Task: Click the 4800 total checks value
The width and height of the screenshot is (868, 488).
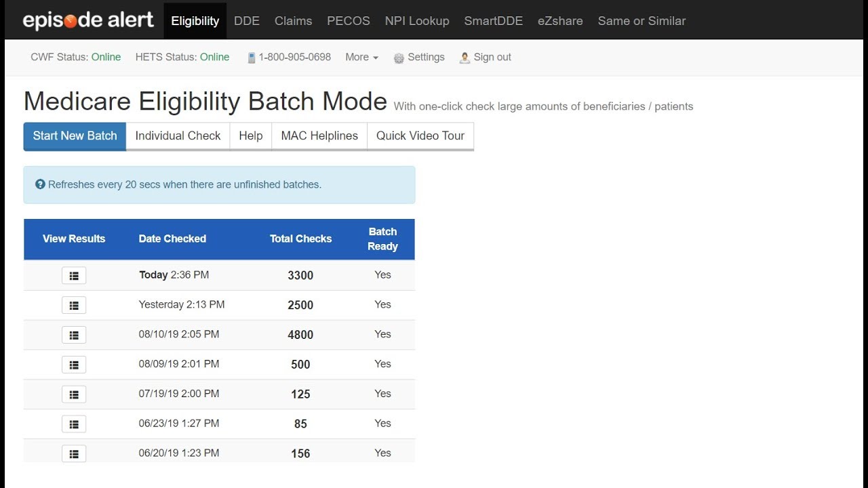Action: [300, 335]
